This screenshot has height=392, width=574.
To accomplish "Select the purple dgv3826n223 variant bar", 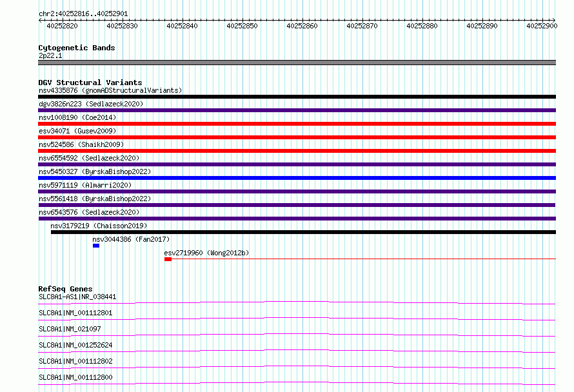I will click(297, 110).
